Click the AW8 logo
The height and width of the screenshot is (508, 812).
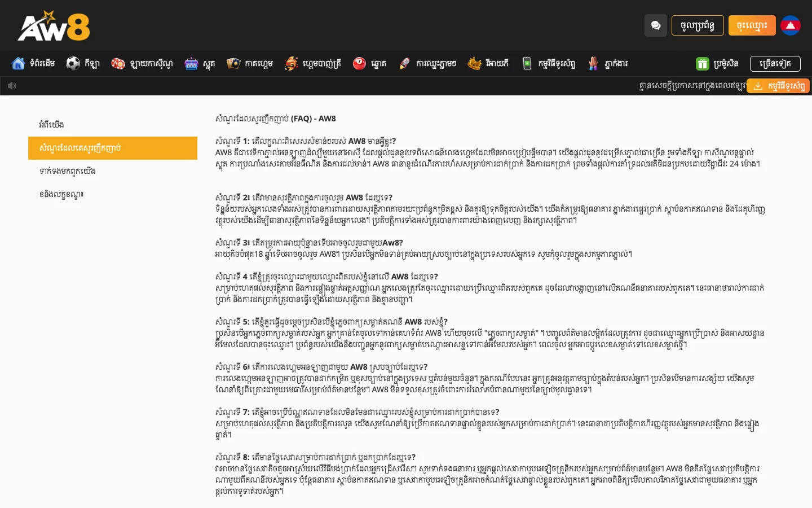(54, 26)
